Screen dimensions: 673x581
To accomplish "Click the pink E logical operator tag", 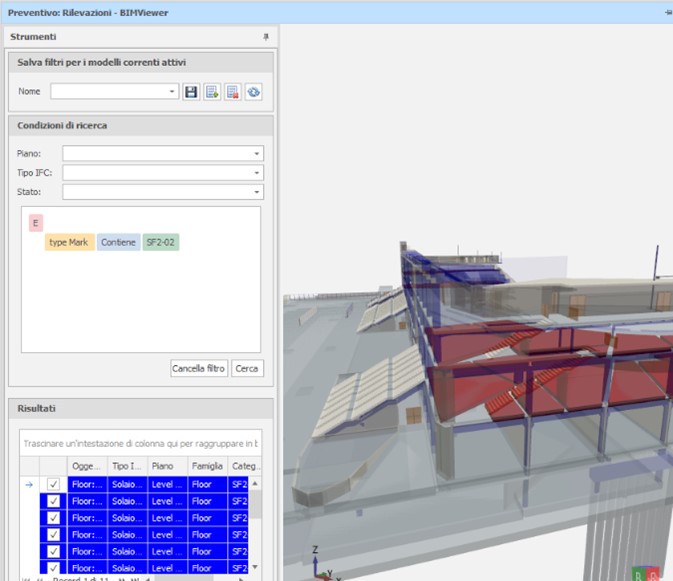I will click(x=35, y=223).
